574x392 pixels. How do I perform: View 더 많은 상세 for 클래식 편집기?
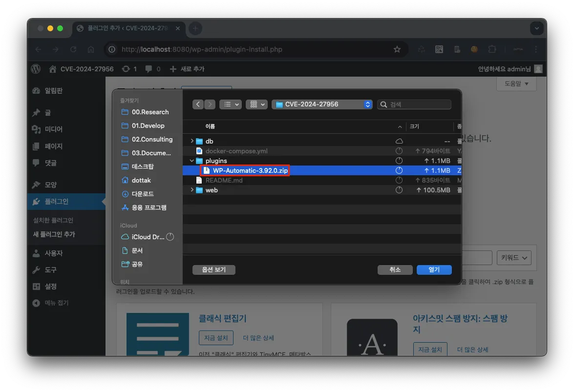(258, 338)
